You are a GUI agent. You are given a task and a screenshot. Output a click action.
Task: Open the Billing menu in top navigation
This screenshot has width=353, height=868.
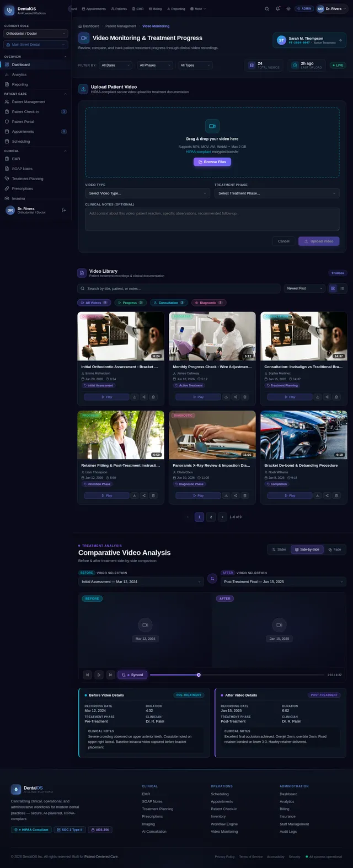coord(156,9)
